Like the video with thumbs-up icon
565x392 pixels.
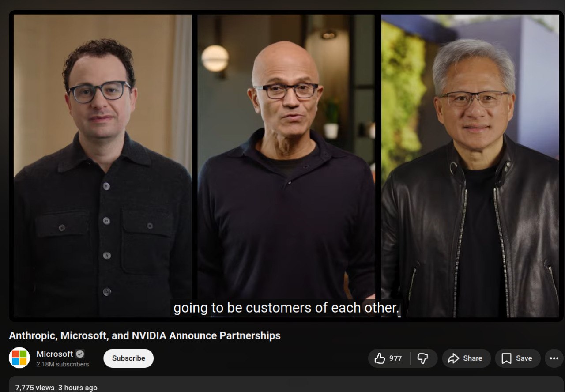[x=380, y=358]
